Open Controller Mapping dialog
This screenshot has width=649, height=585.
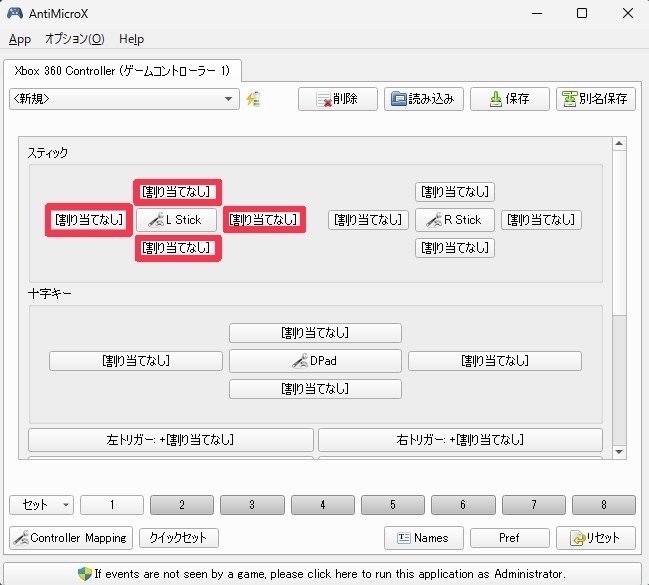(x=71, y=538)
